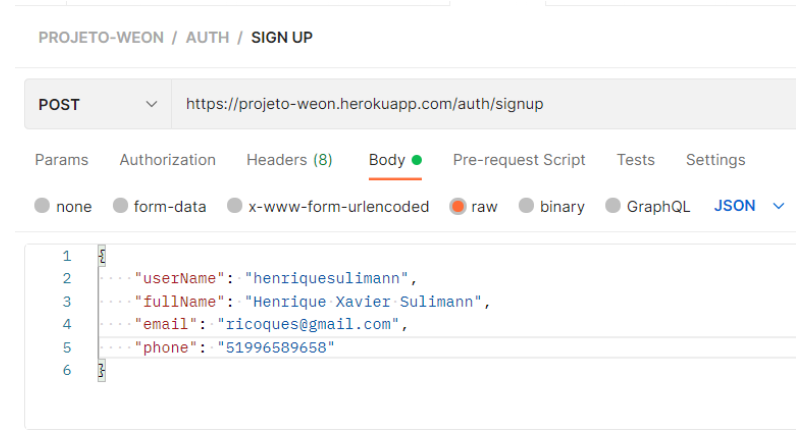Click the "fullName" key on line 3
This screenshot has height=433, width=805.
point(179,302)
